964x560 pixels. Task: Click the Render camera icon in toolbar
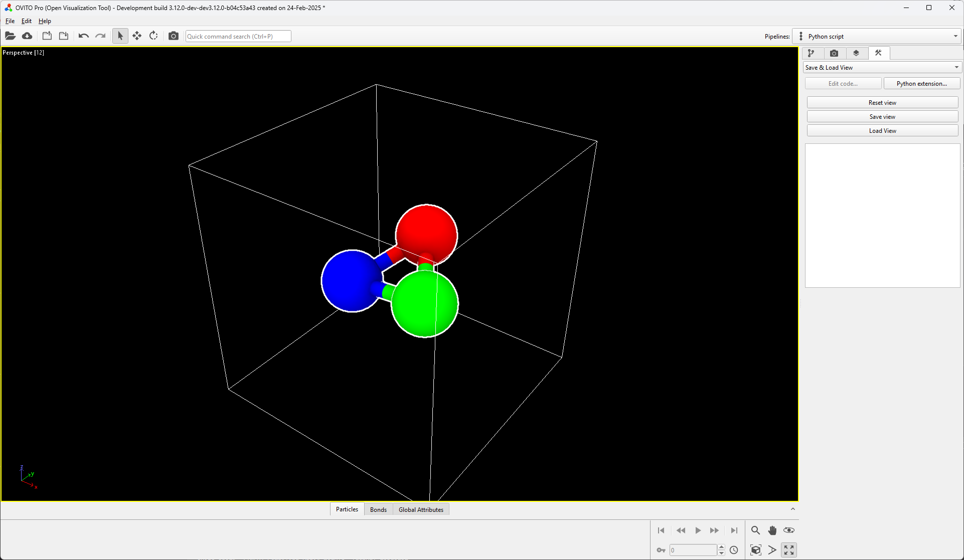click(174, 36)
